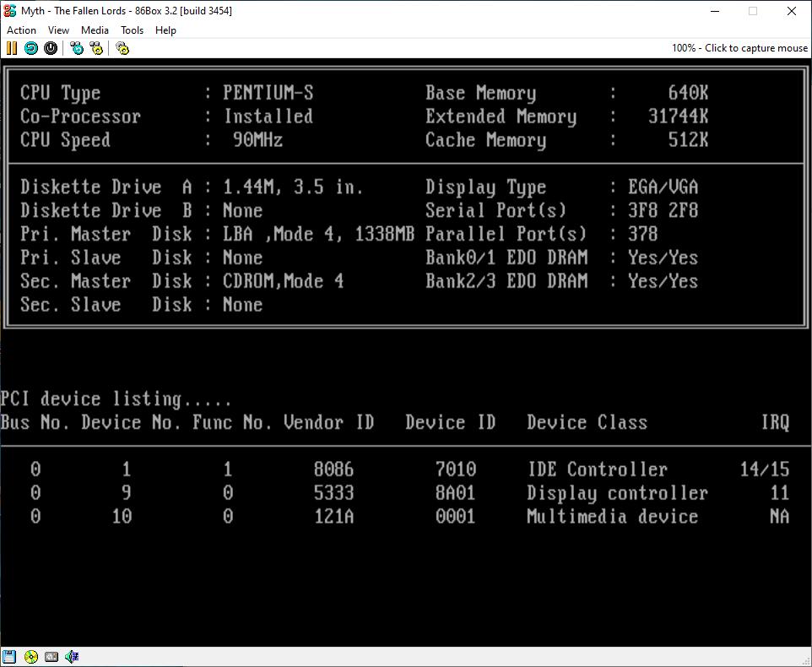Open the Media menu

pyautogui.click(x=95, y=30)
